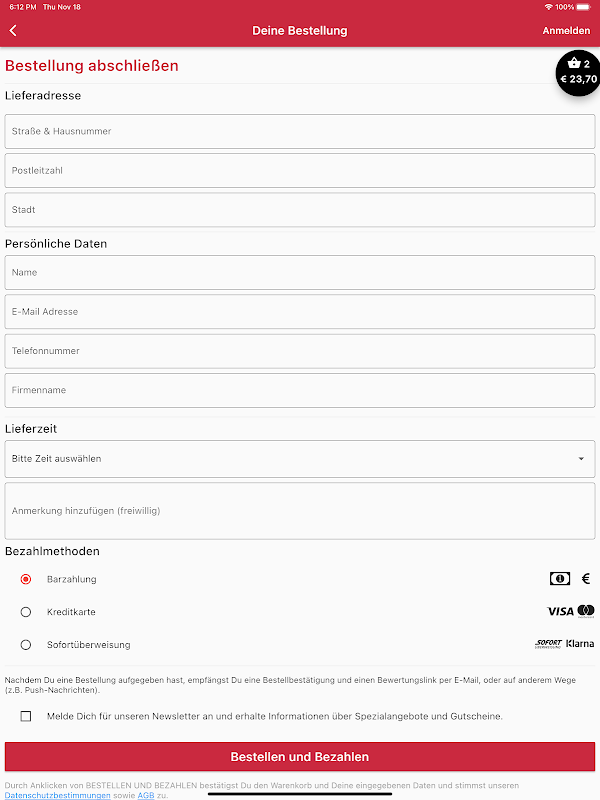Screen dimensions: 600x800
Task: Select Barzahlung payment method
Action: (26, 579)
